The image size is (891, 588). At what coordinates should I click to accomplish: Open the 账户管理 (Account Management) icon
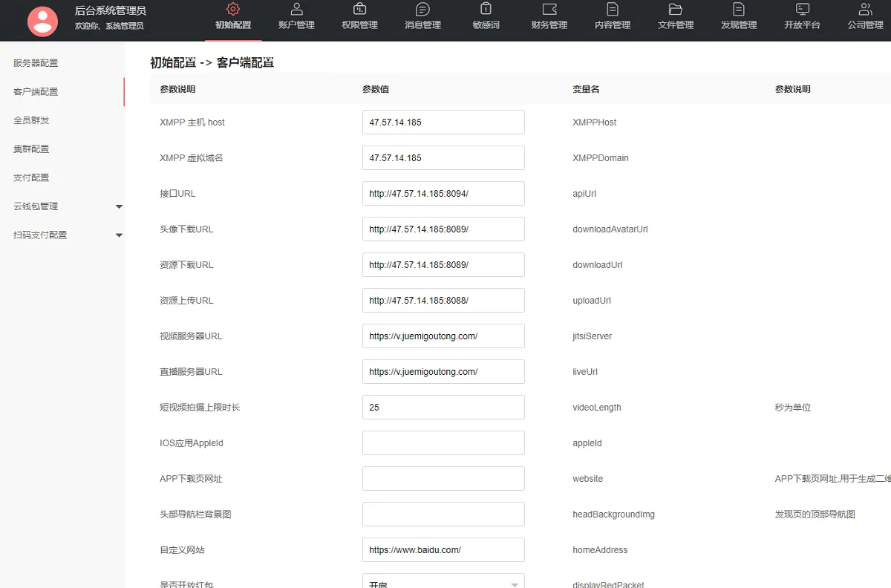coord(296,16)
